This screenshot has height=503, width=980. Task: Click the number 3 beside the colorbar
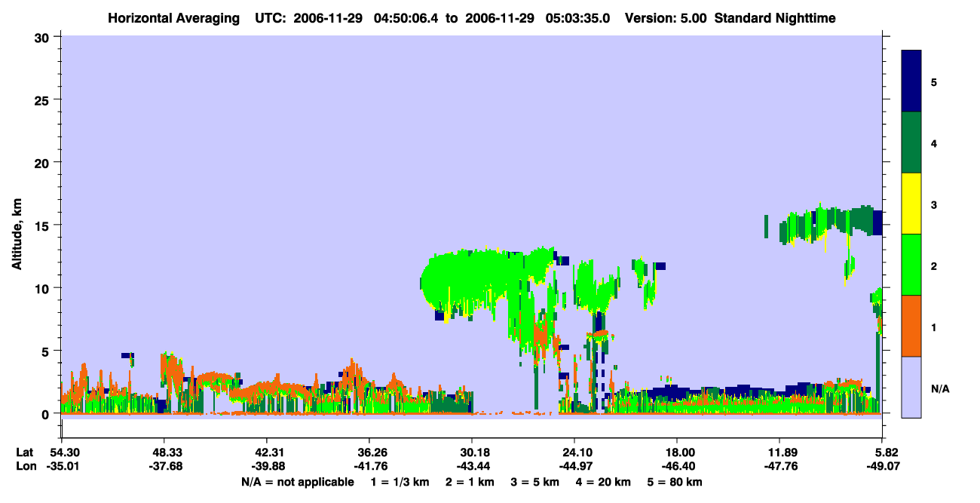[x=934, y=205]
